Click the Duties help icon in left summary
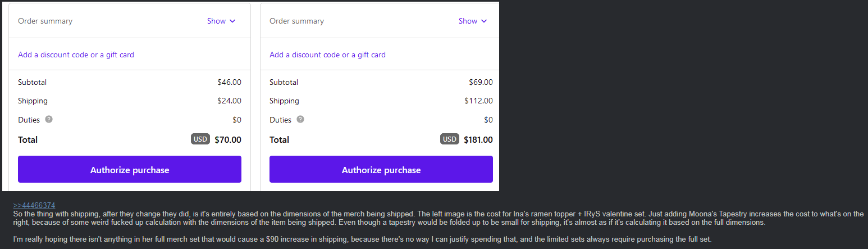The width and height of the screenshot is (868, 249). pos(49,119)
